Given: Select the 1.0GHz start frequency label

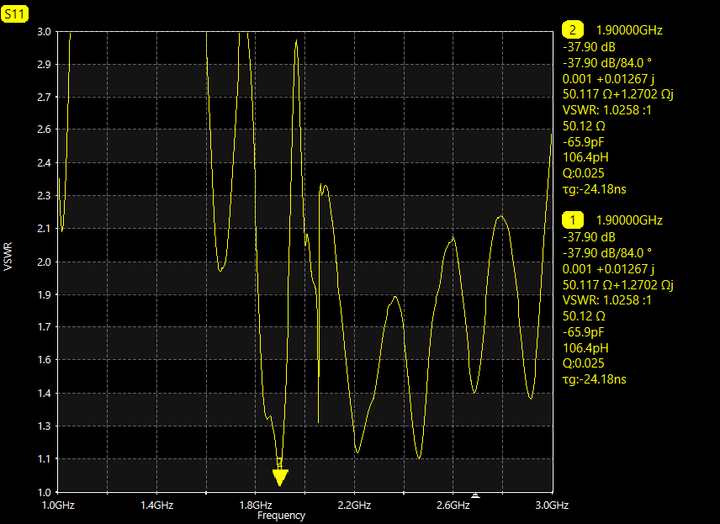Looking at the screenshot, I should click(x=58, y=506).
